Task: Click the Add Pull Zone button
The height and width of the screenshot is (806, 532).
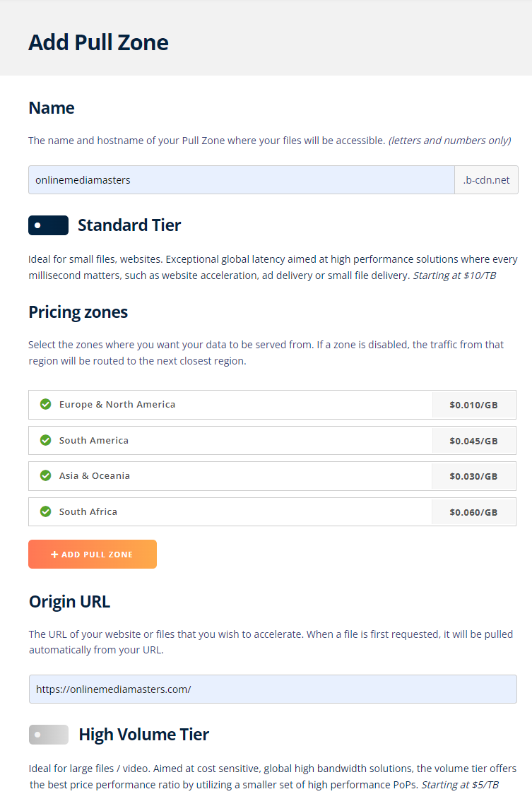Action: pyautogui.click(x=93, y=555)
